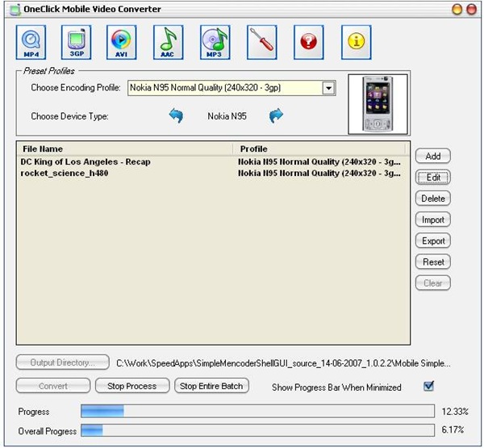Go to next device type with right arrow
Screen dimensions: 484x448
(x=276, y=115)
